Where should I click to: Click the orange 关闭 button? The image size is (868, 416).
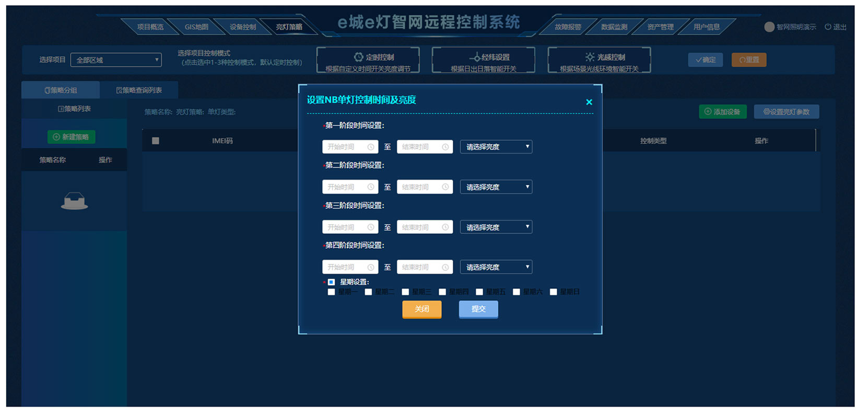coord(422,309)
